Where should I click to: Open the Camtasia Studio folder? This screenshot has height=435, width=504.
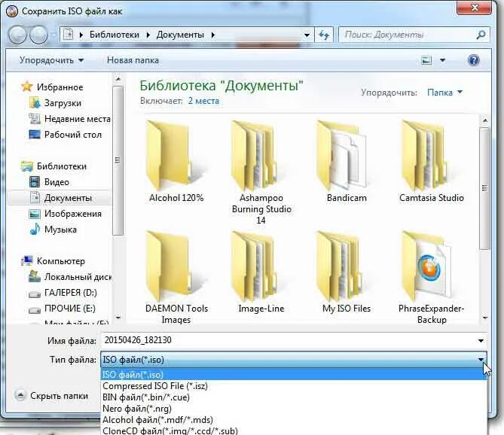pyautogui.click(x=432, y=162)
